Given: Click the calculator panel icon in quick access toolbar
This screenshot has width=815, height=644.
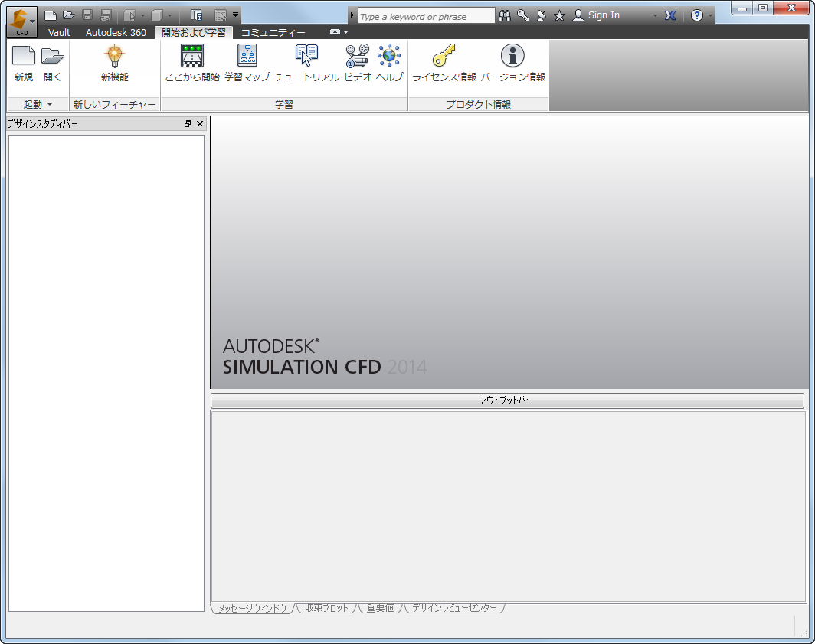Looking at the screenshot, I should pyautogui.click(x=196, y=15).
